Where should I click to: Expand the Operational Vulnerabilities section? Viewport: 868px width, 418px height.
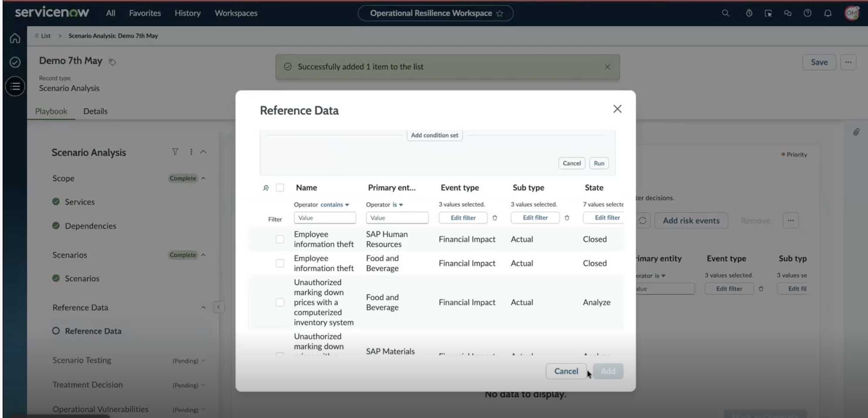tap(203, 410)
